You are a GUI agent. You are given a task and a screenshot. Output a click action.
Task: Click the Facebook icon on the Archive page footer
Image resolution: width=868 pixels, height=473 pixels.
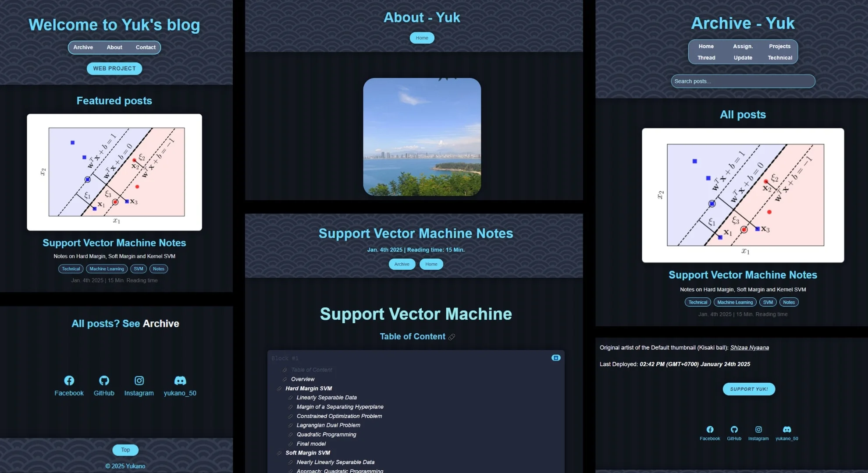(x=709, y=429)
